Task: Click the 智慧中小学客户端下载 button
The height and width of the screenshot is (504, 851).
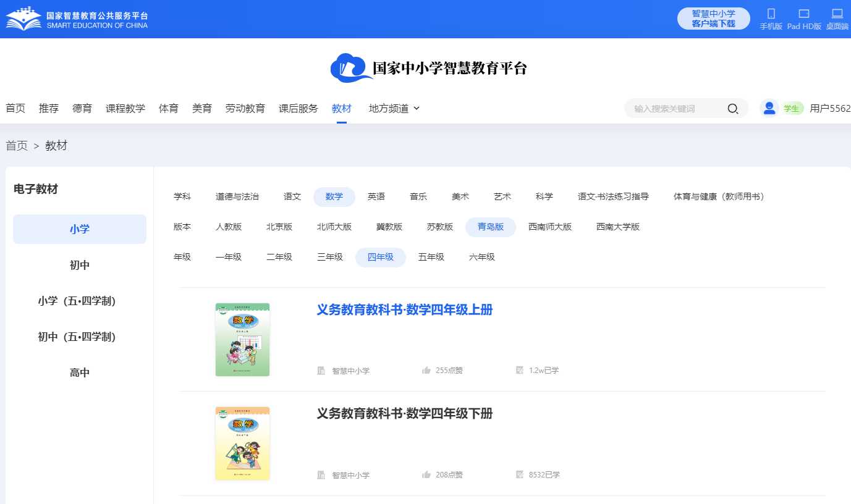Action: [714, 19]
